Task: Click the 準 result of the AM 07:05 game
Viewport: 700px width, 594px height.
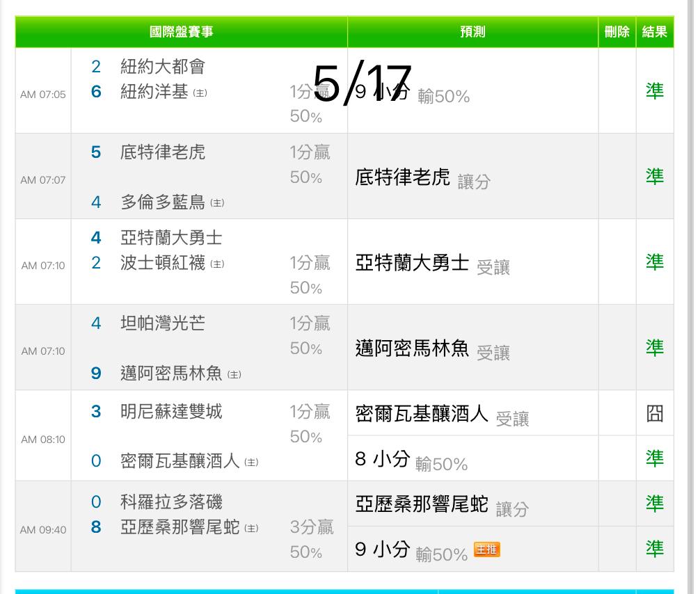Action: pyautogui.click(x=655, y=91)
